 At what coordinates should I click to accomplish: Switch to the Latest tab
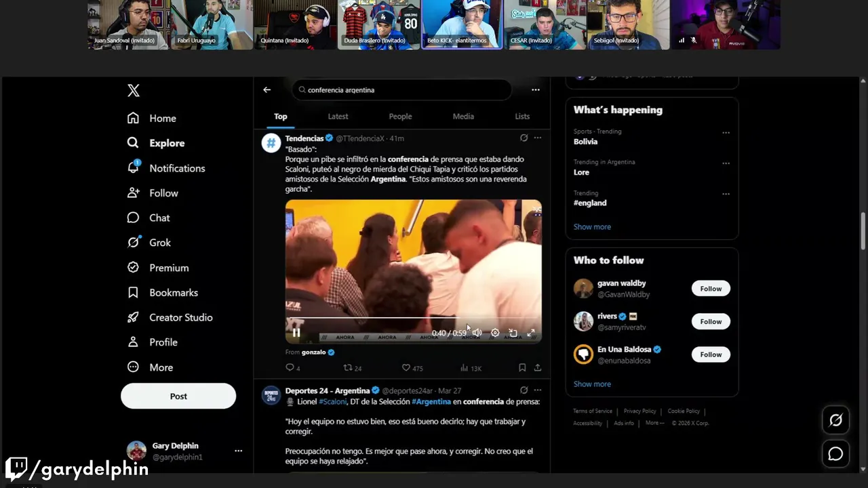pyautogui.click(x=338, y=117)
